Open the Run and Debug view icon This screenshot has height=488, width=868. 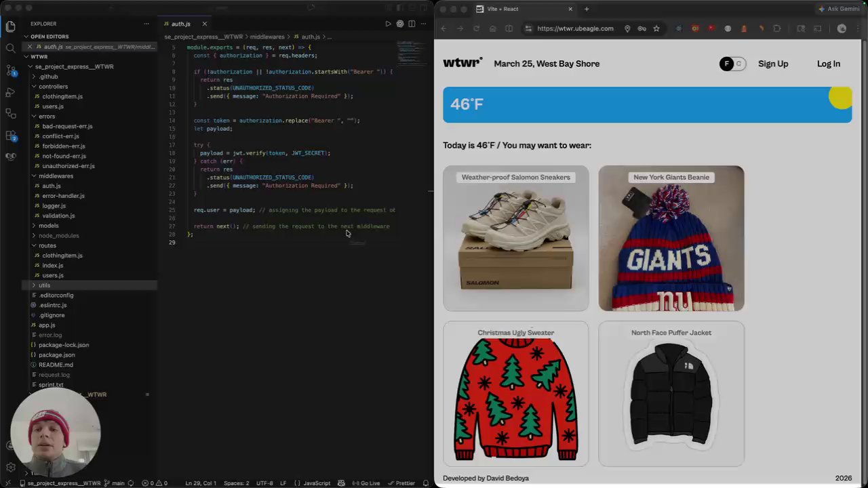click(x=10, y=91)
